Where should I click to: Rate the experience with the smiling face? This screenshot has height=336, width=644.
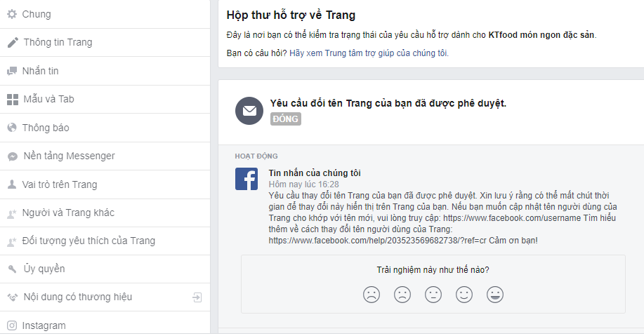464,295
